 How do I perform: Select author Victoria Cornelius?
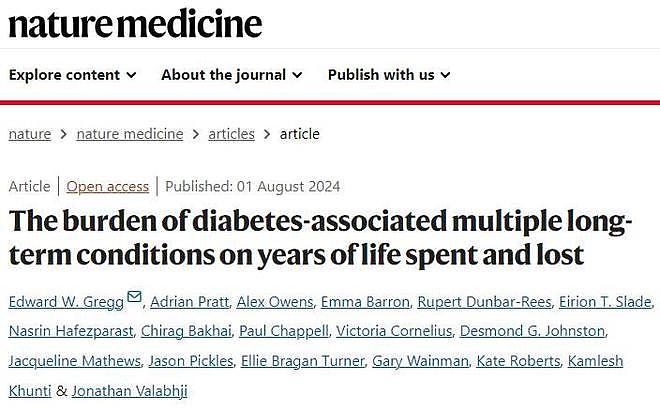tap(394, 331)
